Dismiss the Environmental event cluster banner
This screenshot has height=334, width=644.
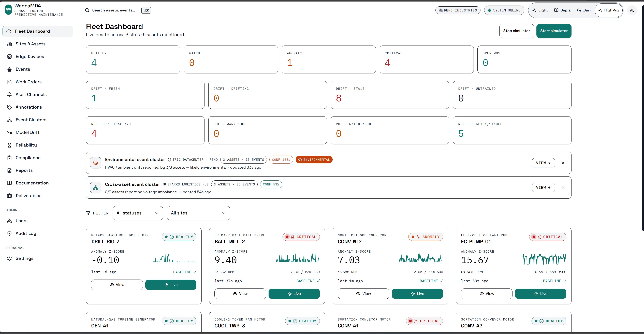[563, 163]
